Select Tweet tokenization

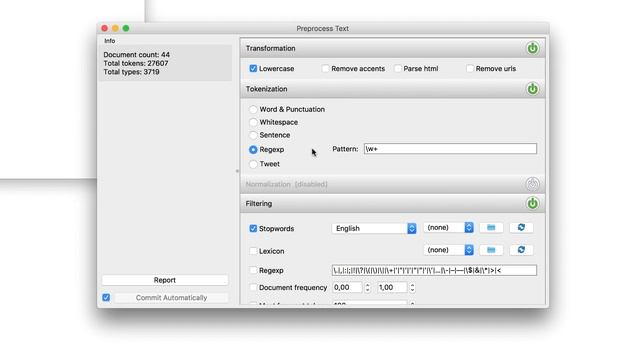point(253,164)
